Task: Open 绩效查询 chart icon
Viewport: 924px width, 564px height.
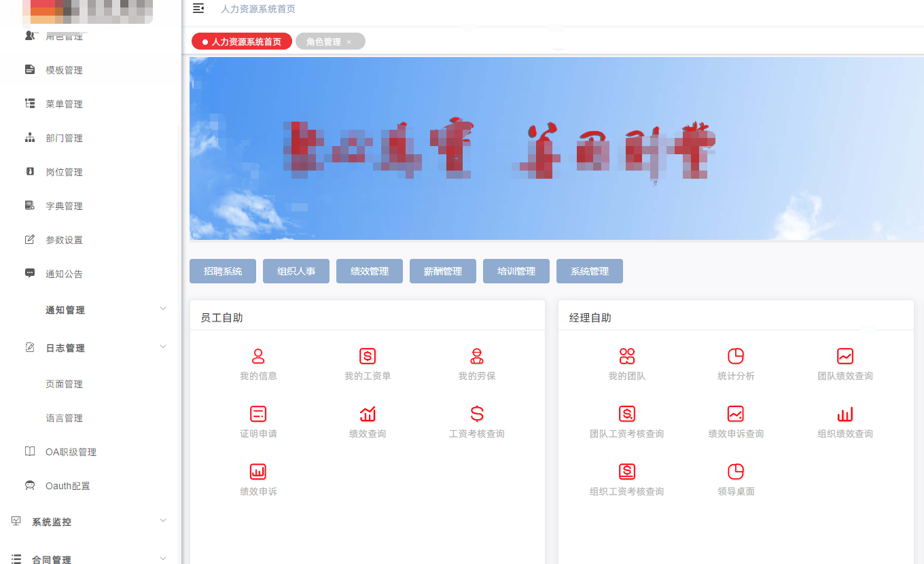Action: 368,414
